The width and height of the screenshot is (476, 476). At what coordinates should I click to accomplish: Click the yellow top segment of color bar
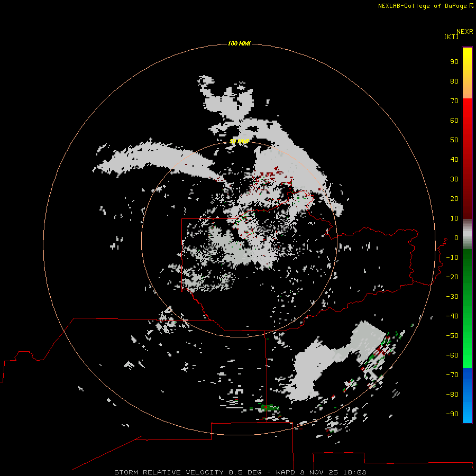(x=467, y=73)
